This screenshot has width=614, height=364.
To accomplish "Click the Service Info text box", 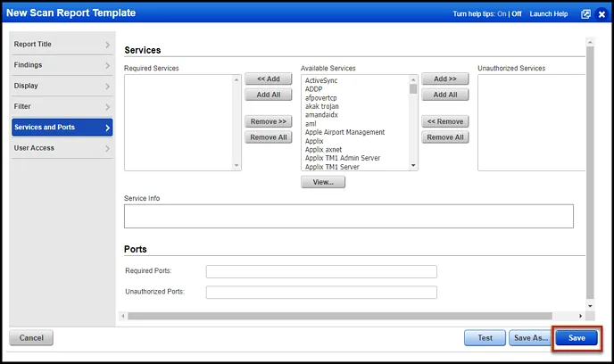I will coord(349,216).
